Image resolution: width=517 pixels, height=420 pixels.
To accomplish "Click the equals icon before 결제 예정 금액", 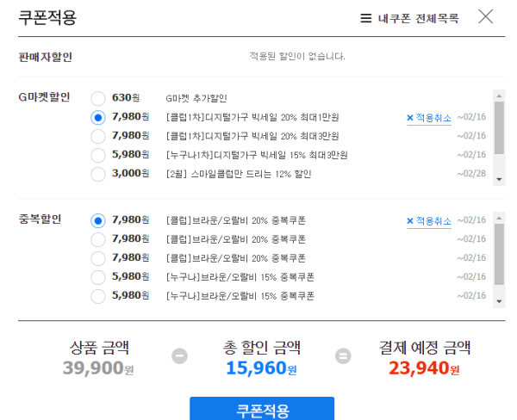I will click(343, 356).
